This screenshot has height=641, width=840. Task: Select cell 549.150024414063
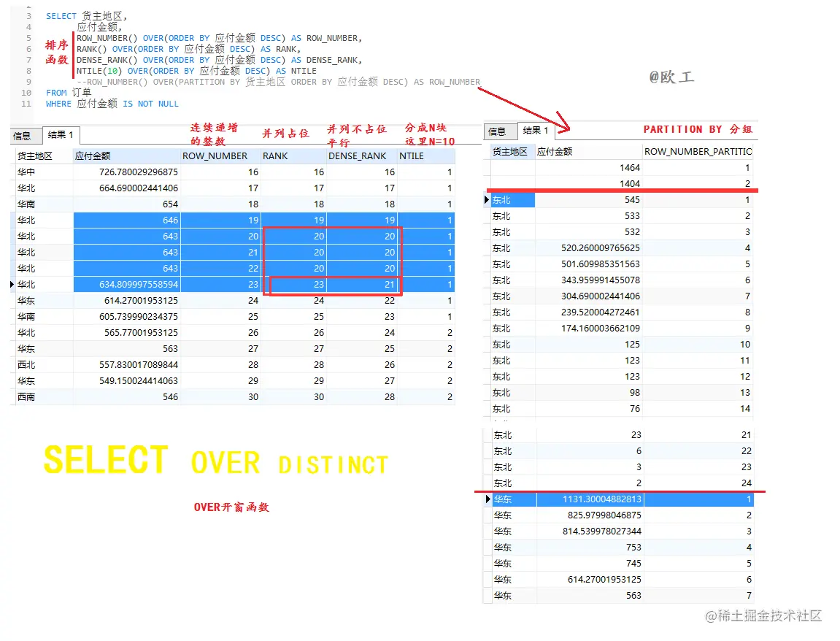(x=126, y=381)
